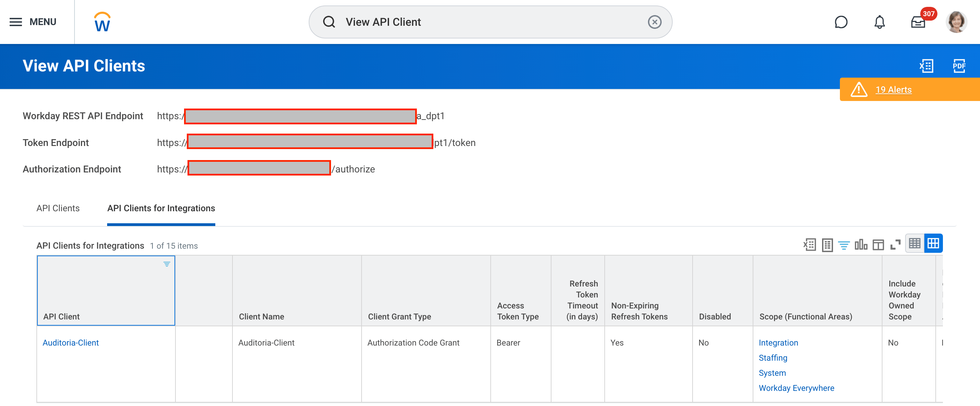This screenshot has width=980, height=406.
Task: Open the MENU navigation panel
Action: 33,22
